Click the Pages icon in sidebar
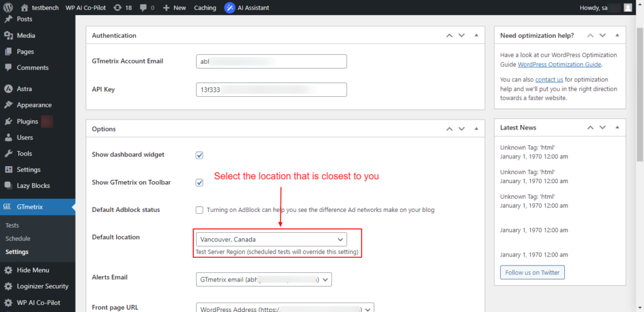The image size is (644, 312). coord(8,52)
